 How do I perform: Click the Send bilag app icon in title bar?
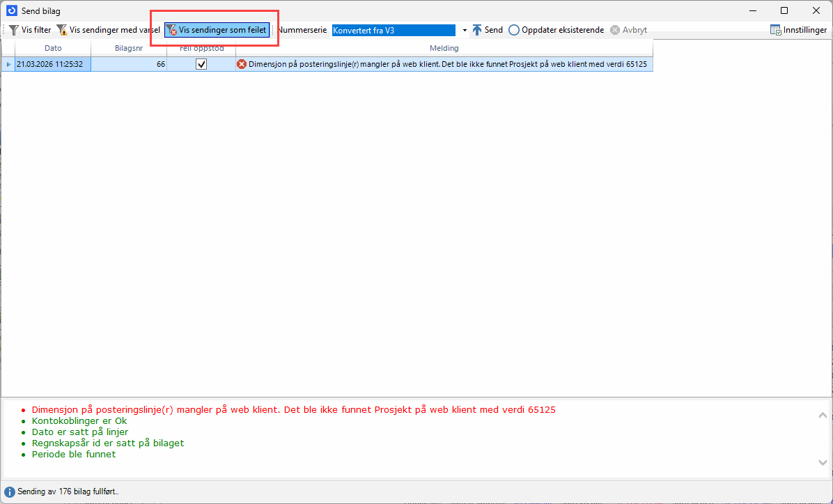click(11, 10)
